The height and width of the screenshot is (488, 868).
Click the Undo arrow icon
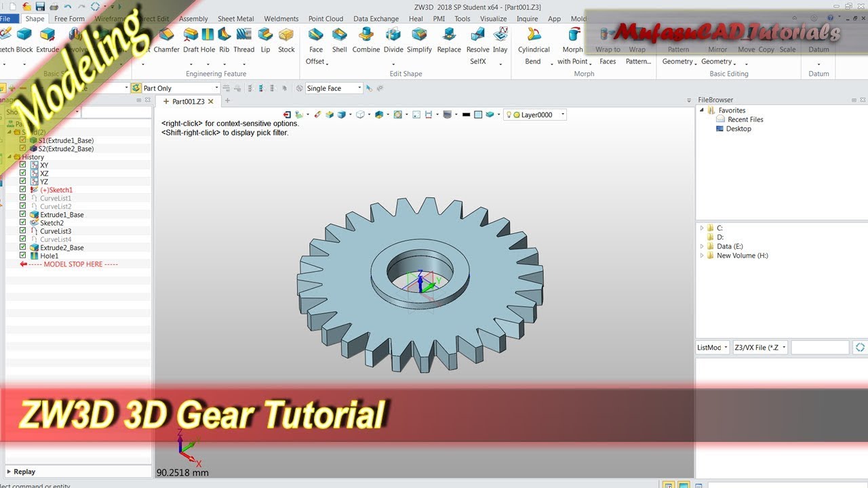68,6
